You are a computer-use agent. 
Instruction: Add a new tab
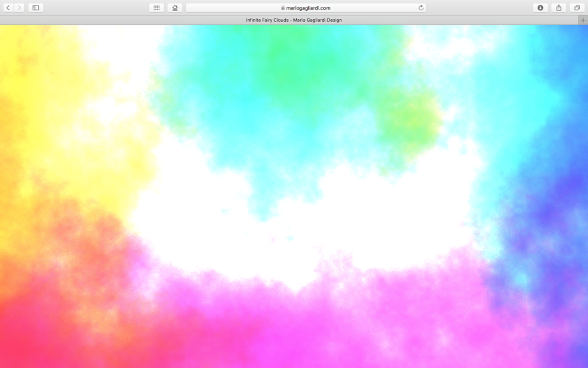583,20
